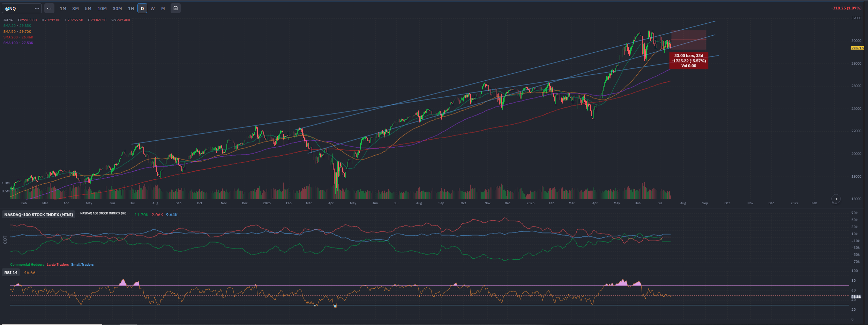Toggle the active D daily timeframe button

pos(142,8)
